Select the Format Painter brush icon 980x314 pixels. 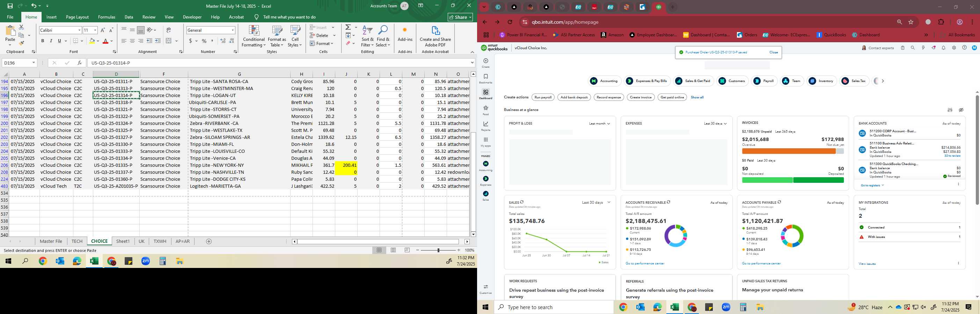pos(21,43)
